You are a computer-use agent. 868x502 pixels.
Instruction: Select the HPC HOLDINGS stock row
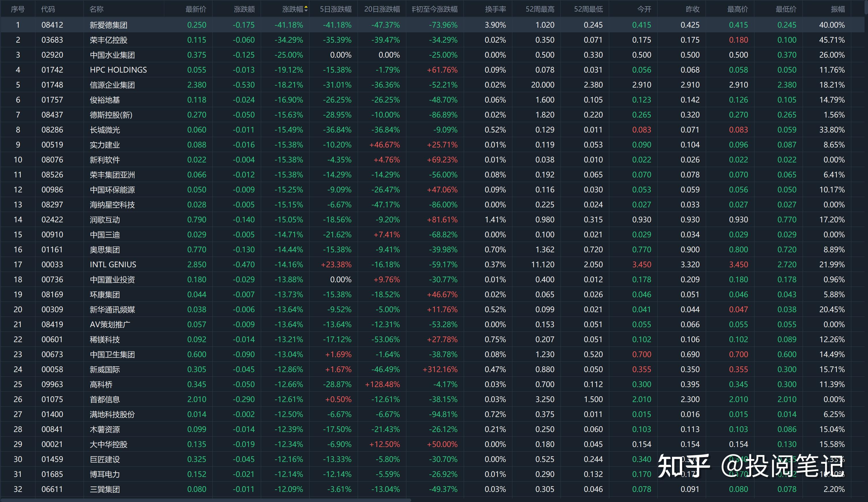click(118, 70)
